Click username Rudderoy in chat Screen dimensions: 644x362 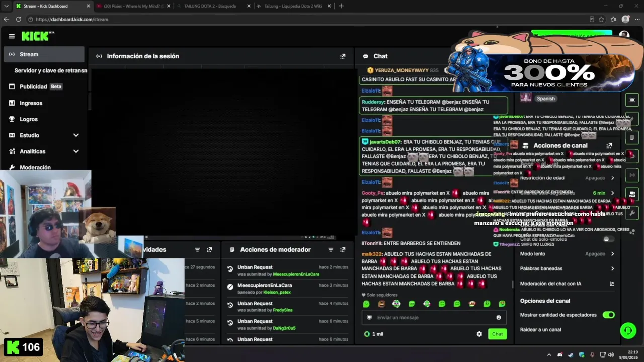(x=373, y=102)
